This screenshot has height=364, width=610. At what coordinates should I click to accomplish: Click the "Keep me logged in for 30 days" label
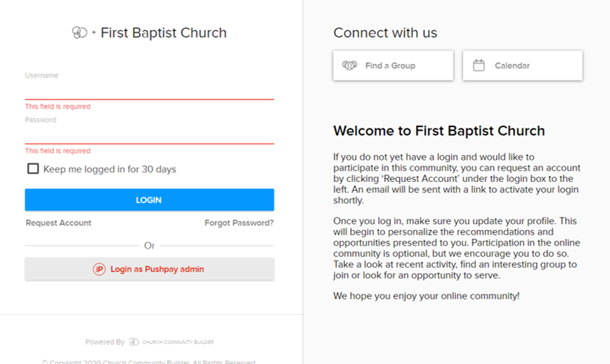(110, 169)
